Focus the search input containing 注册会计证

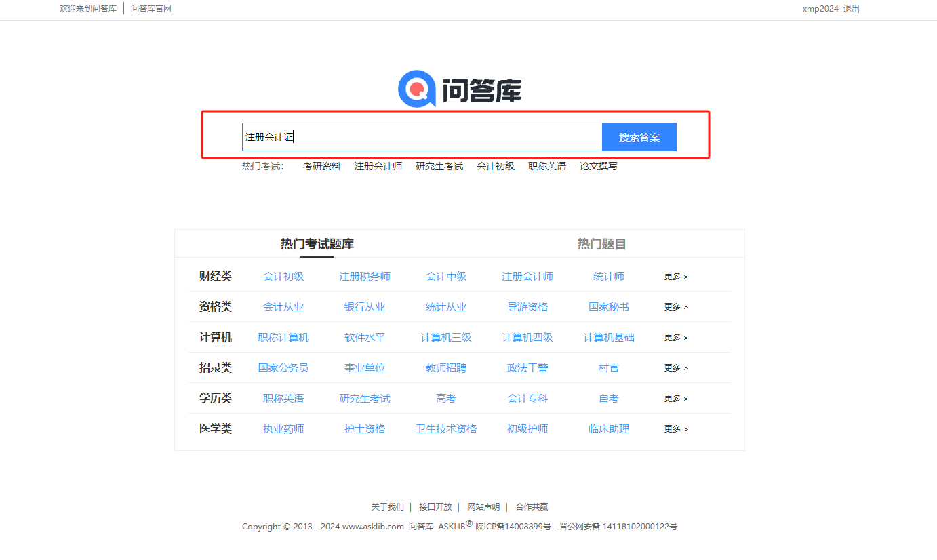422,137
